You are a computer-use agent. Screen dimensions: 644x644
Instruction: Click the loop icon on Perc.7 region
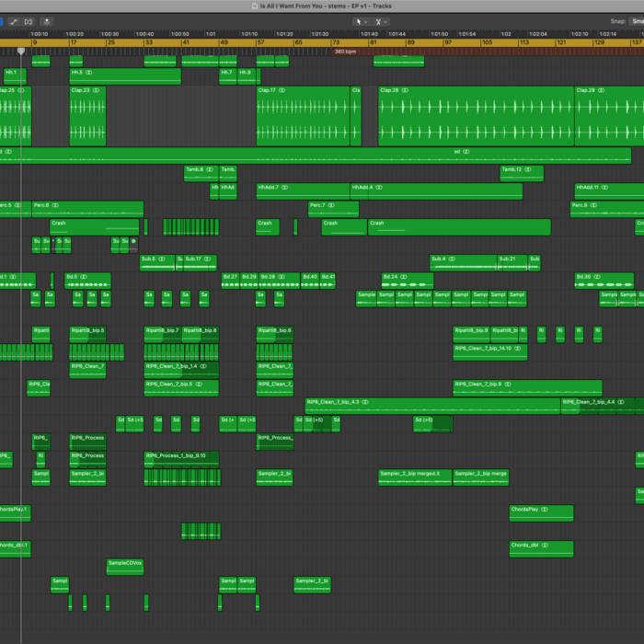(331, 205)
